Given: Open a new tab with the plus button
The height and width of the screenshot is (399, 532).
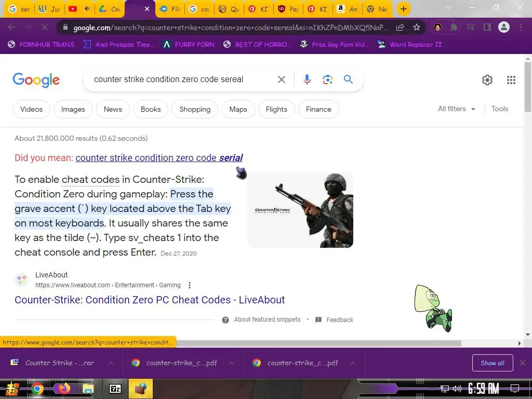Looking at the screenshot, I should pyautogui.click(x=403, y=9).
